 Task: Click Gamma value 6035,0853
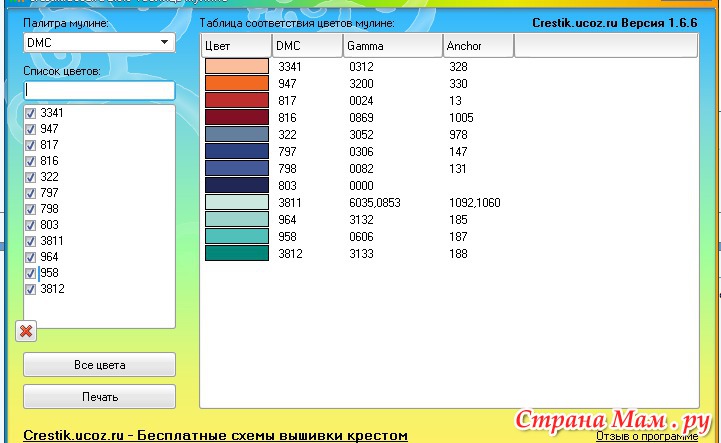click(x=375, y=203)
